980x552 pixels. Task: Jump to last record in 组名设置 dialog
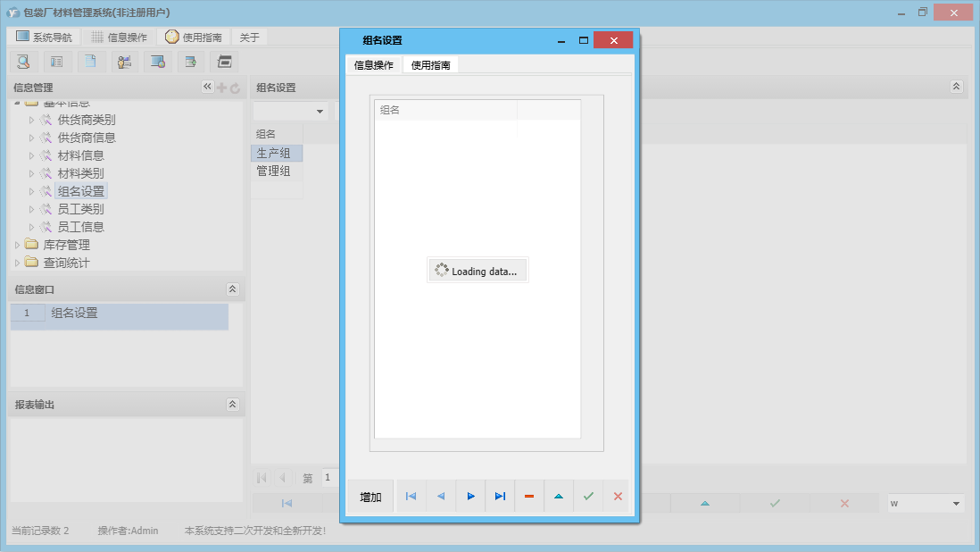501,496
